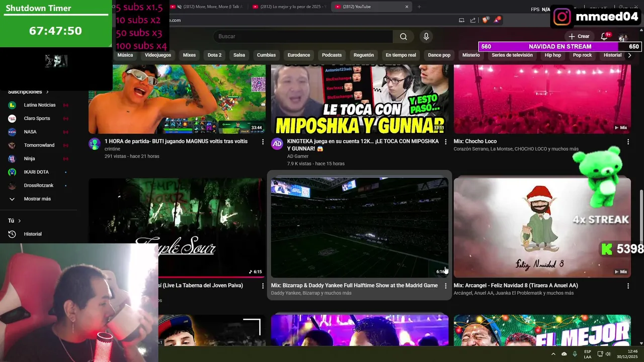644x362 pixels.
Task: Expand the Suscripciones section arrow
Action: [x=47, y=92]
